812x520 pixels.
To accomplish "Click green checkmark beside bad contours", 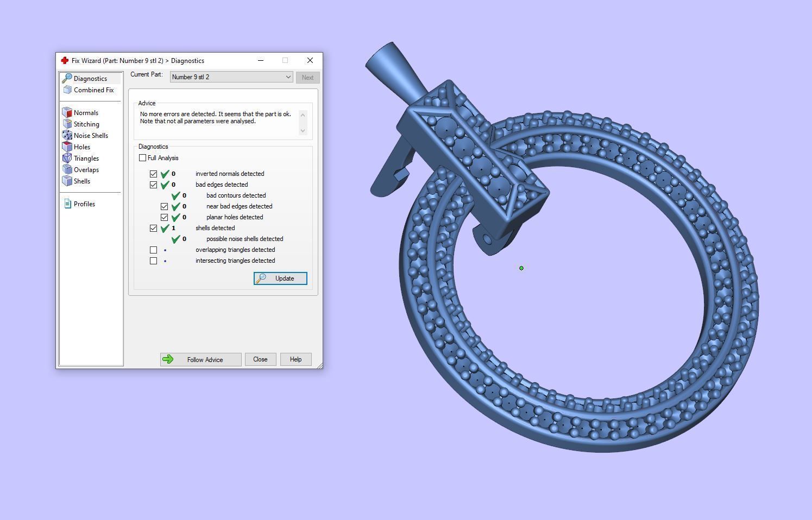I will click(x=176, y=195).
